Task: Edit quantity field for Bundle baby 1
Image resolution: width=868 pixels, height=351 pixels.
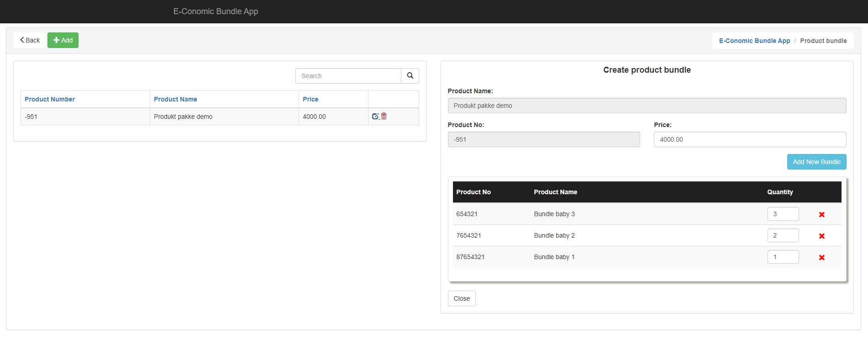Action: 783,257
